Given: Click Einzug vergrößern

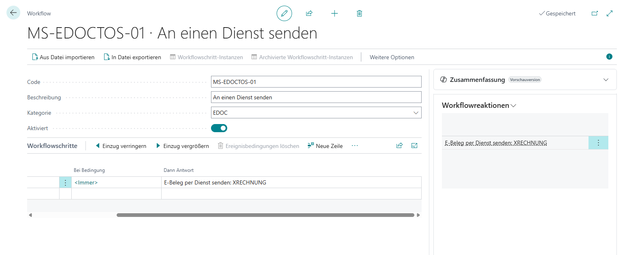Looking at the screenshot, I should coord(182,146).
